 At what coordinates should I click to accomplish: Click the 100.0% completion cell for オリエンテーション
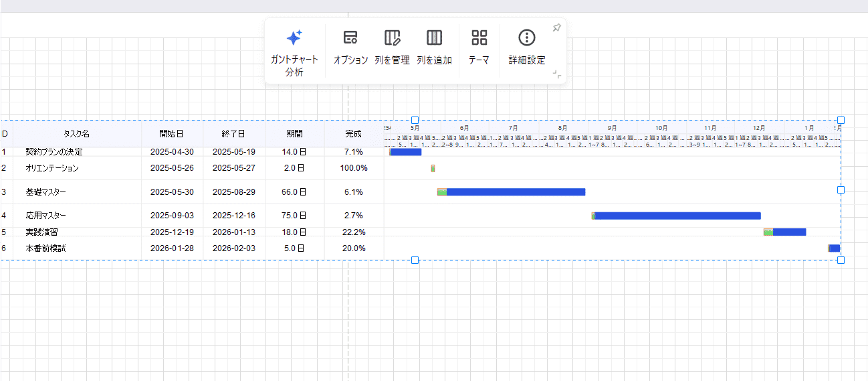coord(353,168)
